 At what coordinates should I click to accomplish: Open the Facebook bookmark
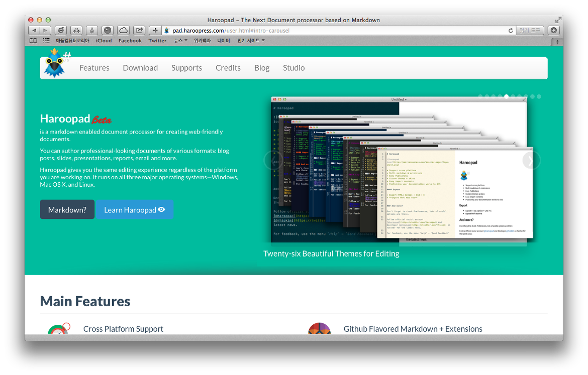130,41
